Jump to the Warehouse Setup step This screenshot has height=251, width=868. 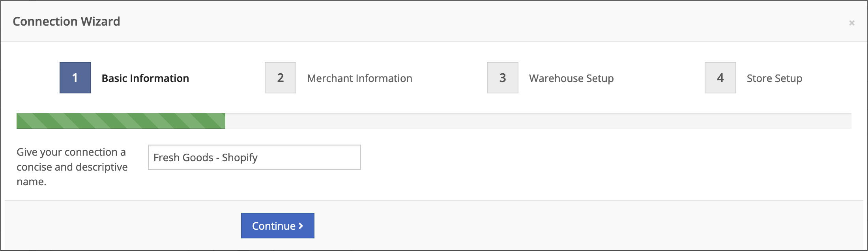(571, 78)
